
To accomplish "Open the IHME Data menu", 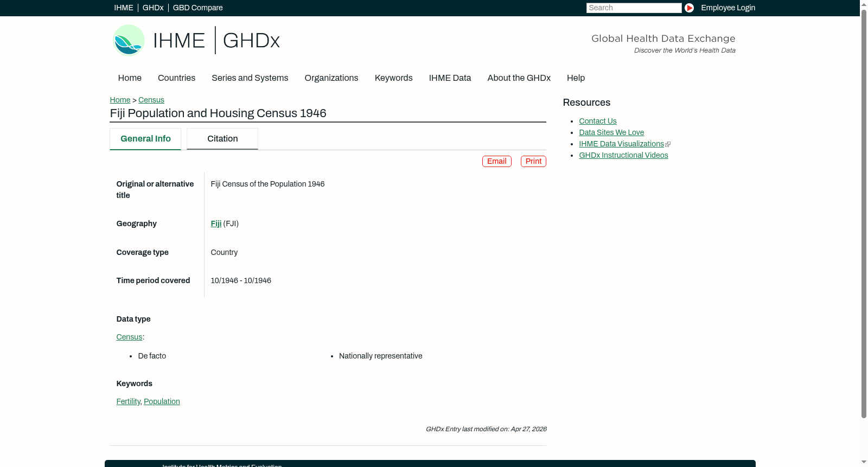I will pyautogui.click(x=450, y=78).
